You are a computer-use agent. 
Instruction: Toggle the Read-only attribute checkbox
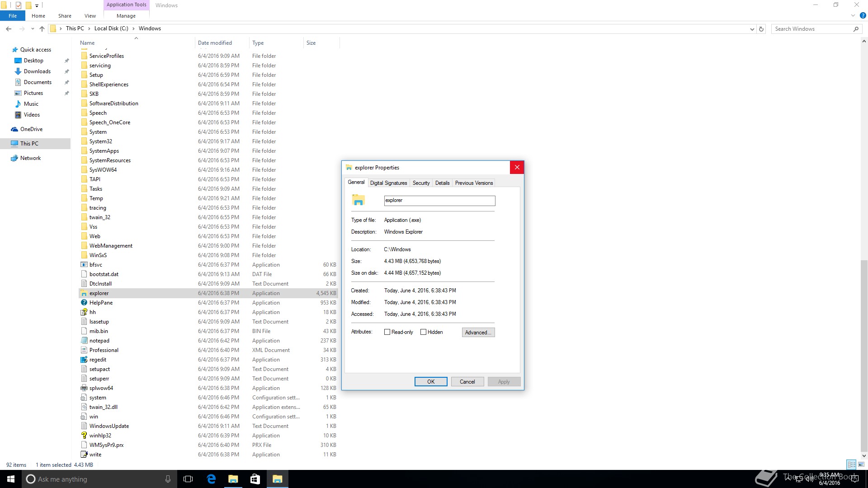(387, 332)
